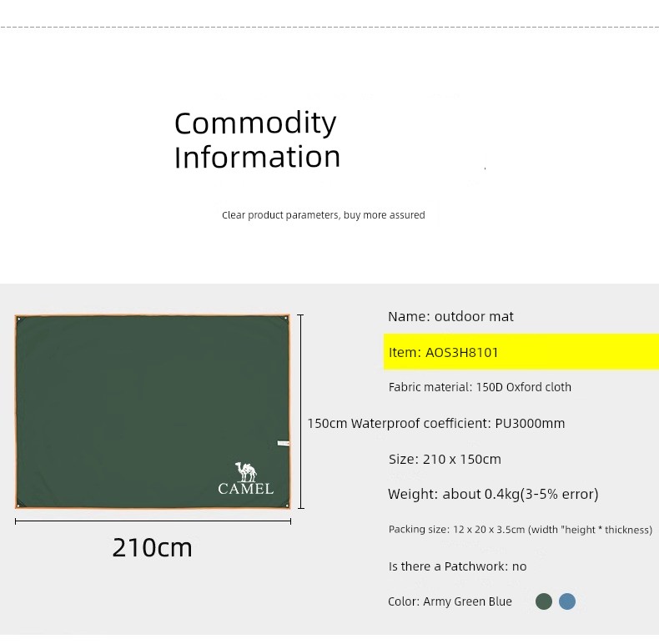Click the Commodity Information heading
Image resolution: width=659 pixels, height=644 pixels.
(x=257, y=140)
